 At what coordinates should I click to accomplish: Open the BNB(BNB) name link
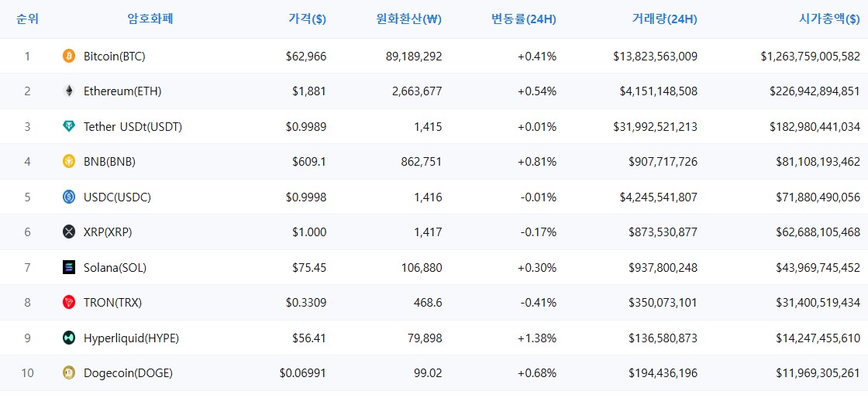pyautogui.click(x=109, y=162)
